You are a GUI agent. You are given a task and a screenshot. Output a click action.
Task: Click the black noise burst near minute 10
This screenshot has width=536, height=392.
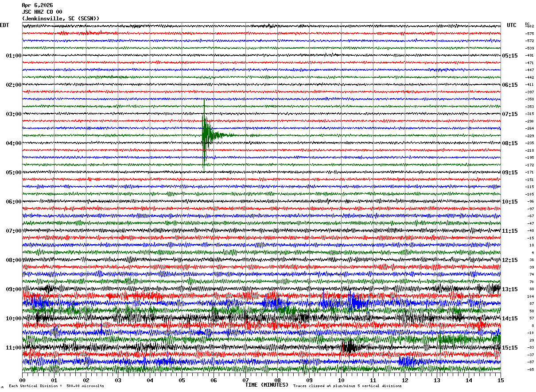pyautogui.click(x=350, y=347)
